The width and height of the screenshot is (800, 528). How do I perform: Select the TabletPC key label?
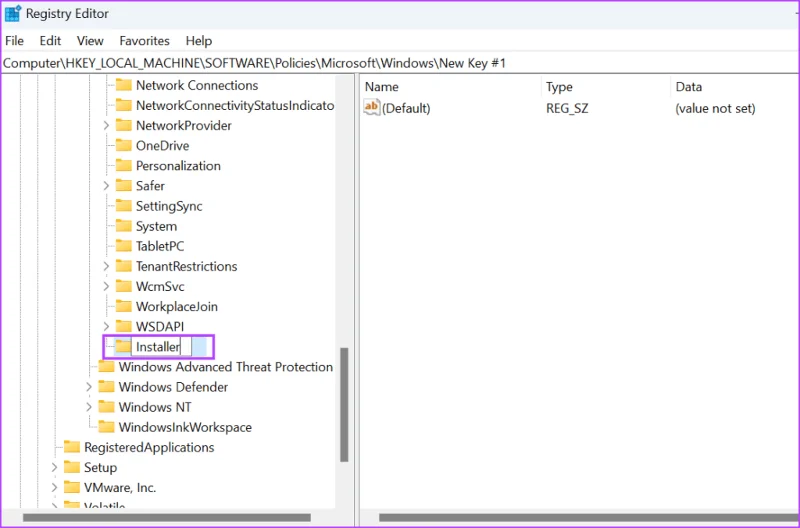pos(160,246)
